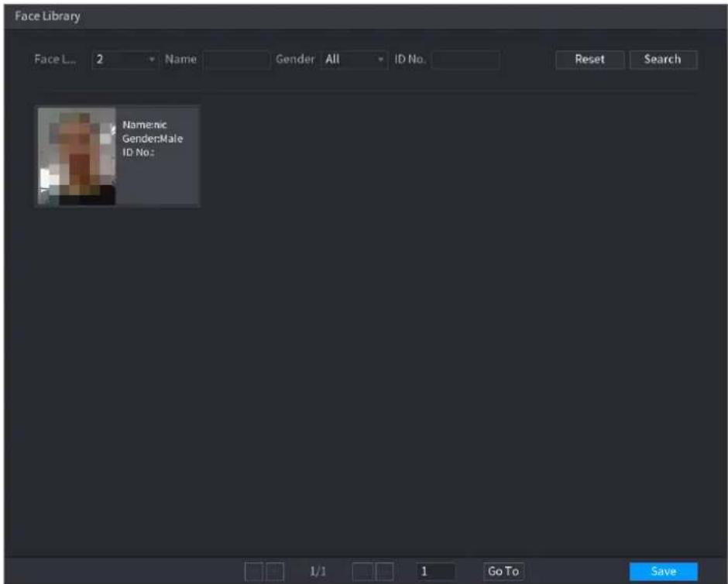728x584 pixels.
Task: Focus the ID No. search field
Action: pyautogui.click(x=465, y=60)
